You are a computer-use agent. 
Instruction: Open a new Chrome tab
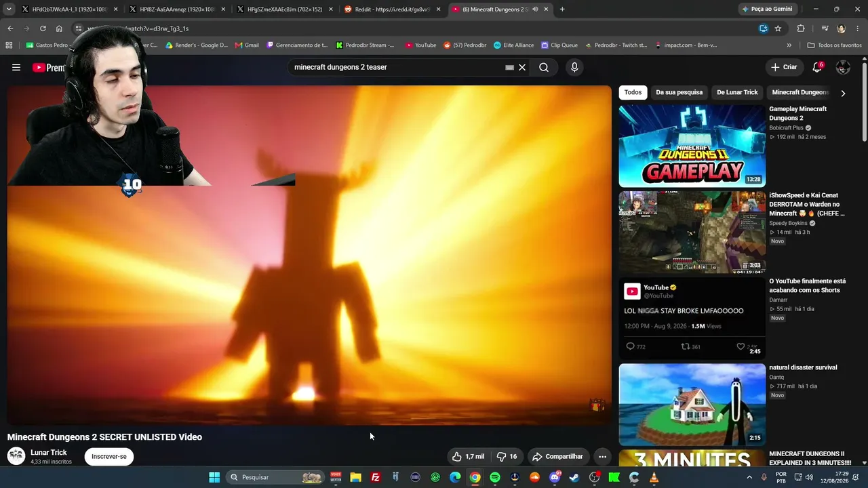(x=562, y=9)
